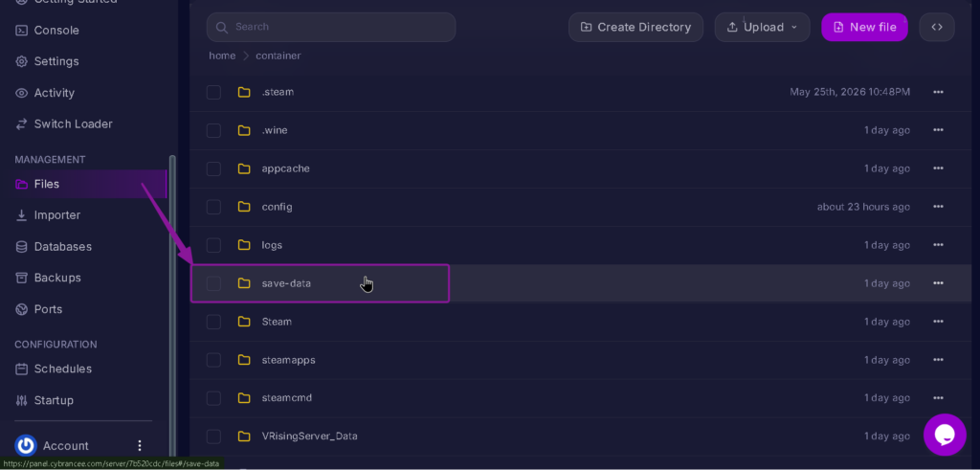Open Settings from the sidebar

coord(48,61)
